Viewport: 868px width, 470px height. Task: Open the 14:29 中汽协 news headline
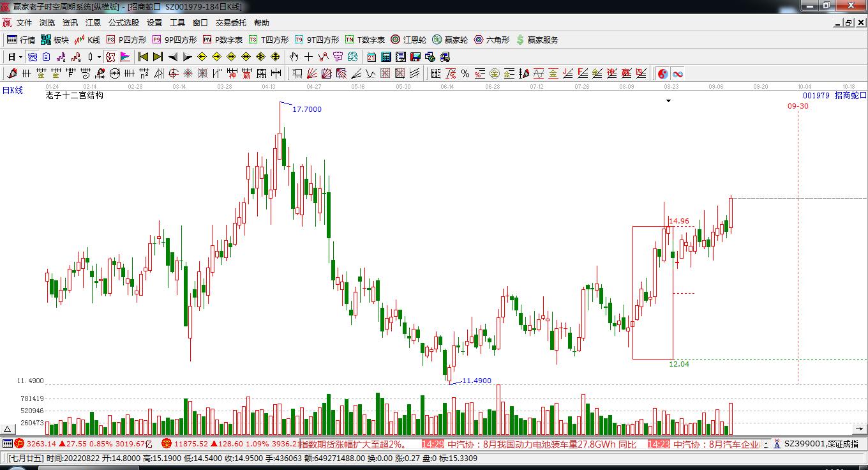click(x=529, y=444)
